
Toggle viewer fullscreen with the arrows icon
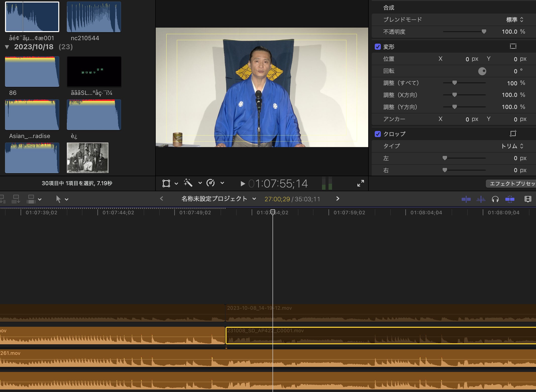(x=360, y=183)
